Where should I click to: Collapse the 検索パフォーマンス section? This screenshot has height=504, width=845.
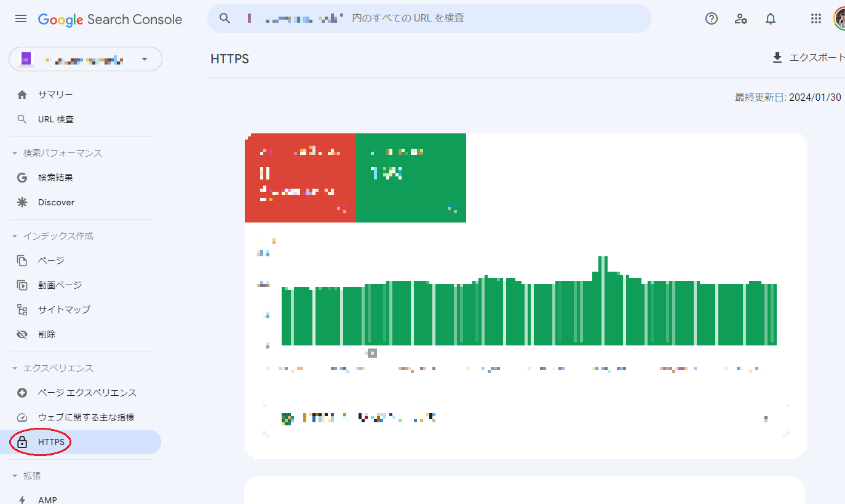pos(15,152)
